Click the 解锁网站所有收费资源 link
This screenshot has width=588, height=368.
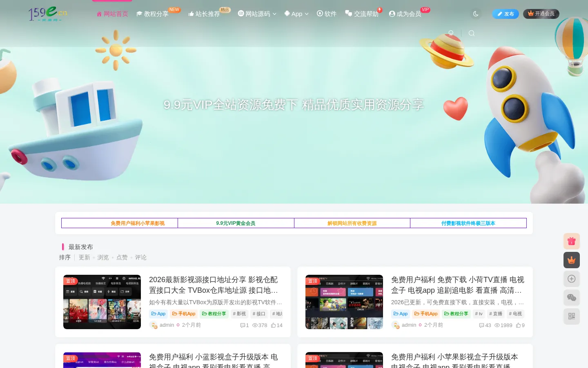(352, 223)
